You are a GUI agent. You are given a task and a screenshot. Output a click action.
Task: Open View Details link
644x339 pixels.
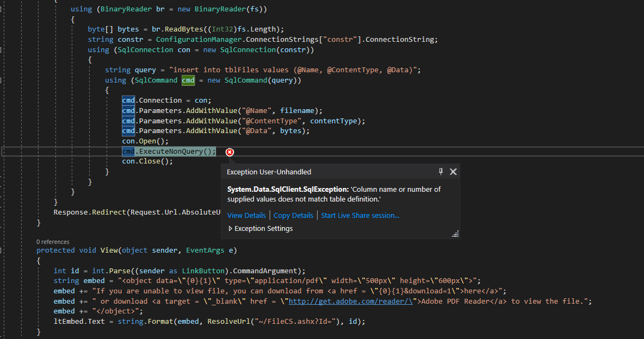pyautogui.click(x=246, y=216)
